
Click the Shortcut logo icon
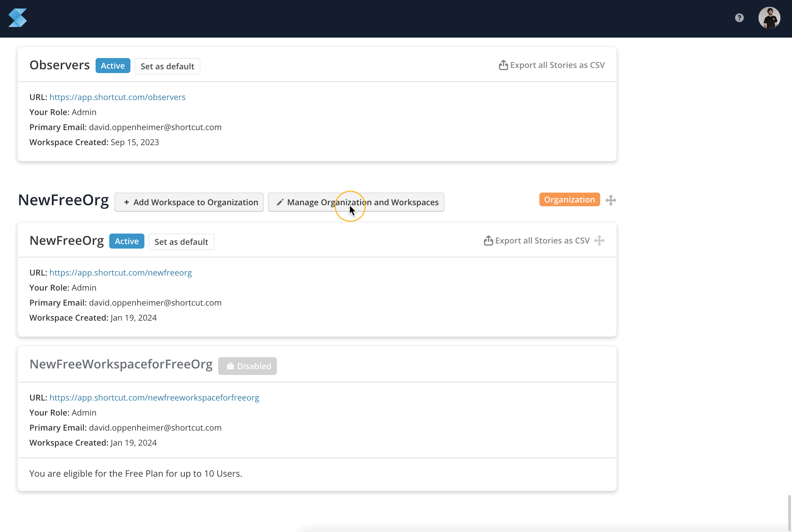tap(18, 18)
